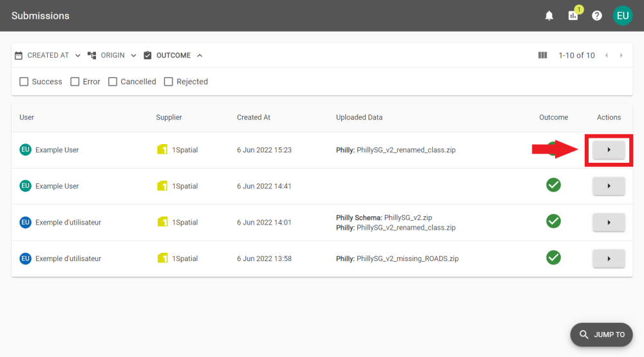Image resolution: width=644 pixels, height=357 pixels.
Task: Click the Created At column header
Action: click(x=253, y=117)
